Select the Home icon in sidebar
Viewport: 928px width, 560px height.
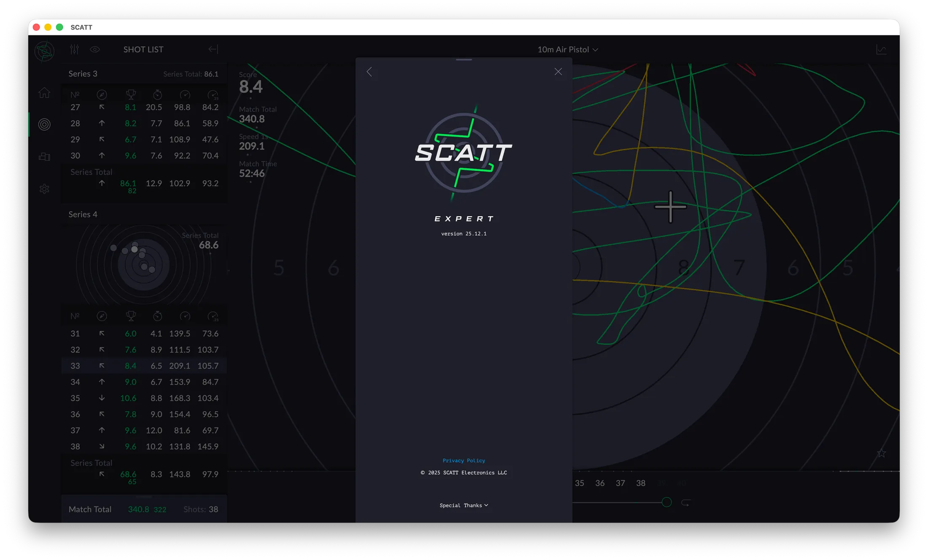(44, 93)
